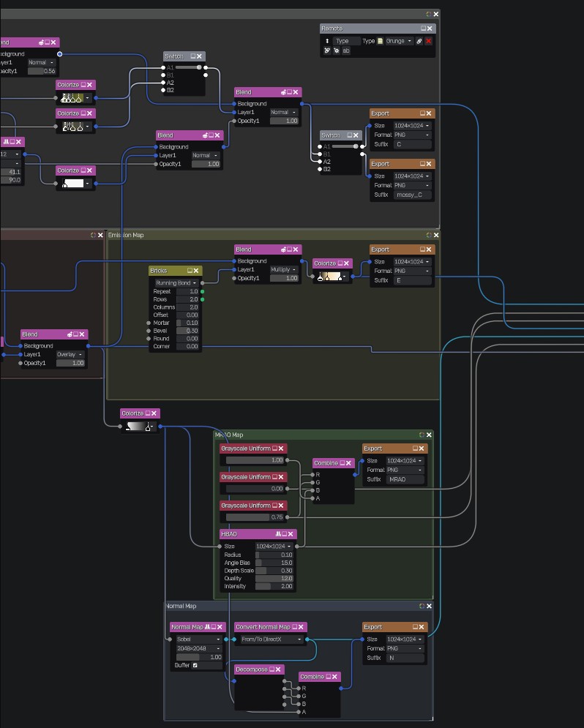Click the 'ab' icon in Remote node
Viewport: 584px width, 728px height.
click(x=346, y=50)
